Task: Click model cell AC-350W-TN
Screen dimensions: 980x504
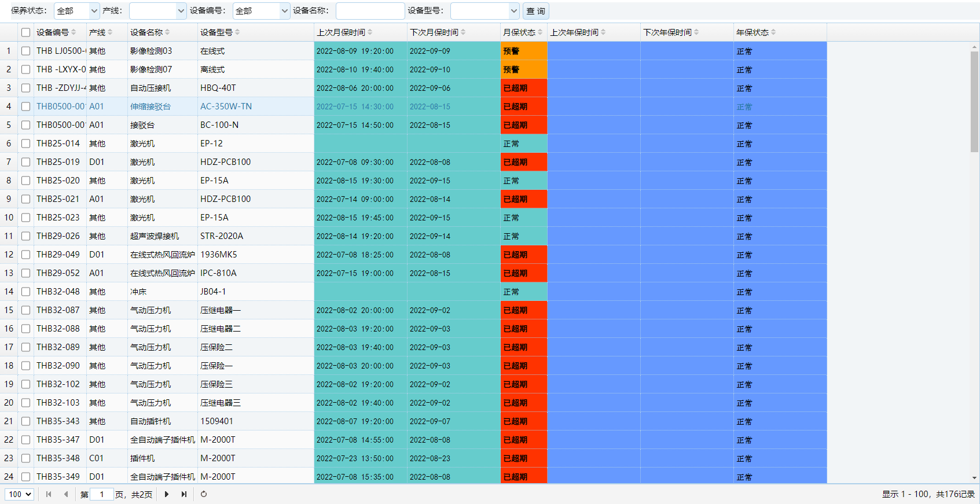Action: pyautogui.click(x=226, y=106)
